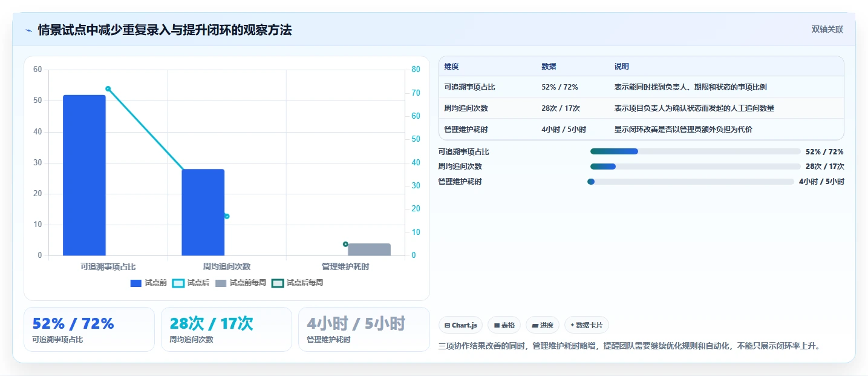Click the cyan line point beside the 周均追问次数 bar
This screenshot has width=868, height=376.
(227, 216)
